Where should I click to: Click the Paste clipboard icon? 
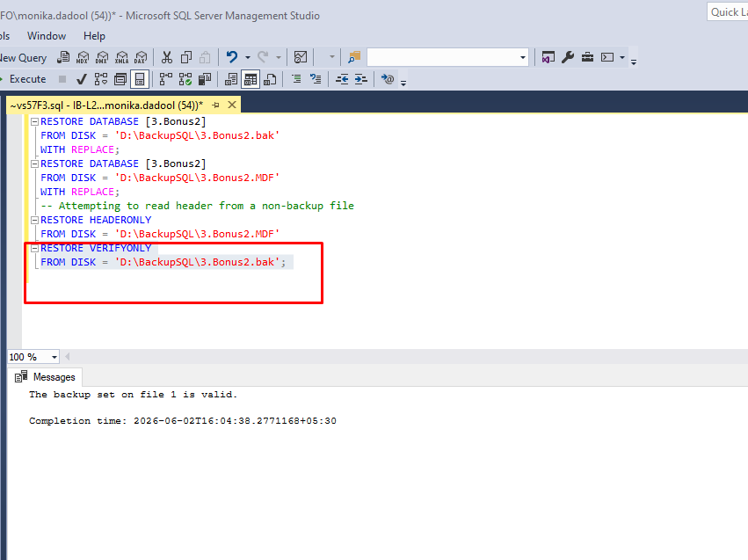205,58
